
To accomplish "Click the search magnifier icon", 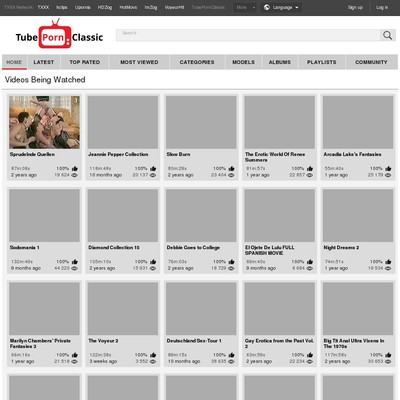I will [387, 35].
